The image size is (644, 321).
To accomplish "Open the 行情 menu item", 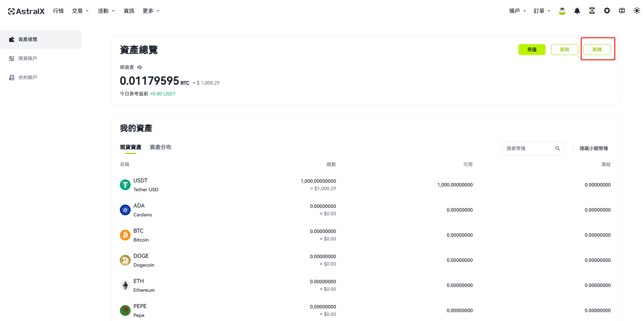I will coord(58,11).
